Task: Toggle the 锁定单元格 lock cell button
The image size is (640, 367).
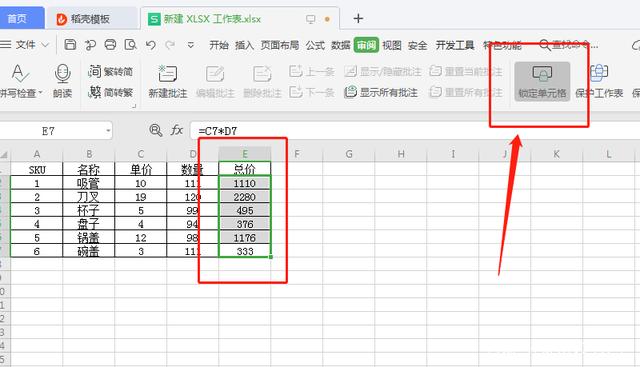Action: point(542,82)
